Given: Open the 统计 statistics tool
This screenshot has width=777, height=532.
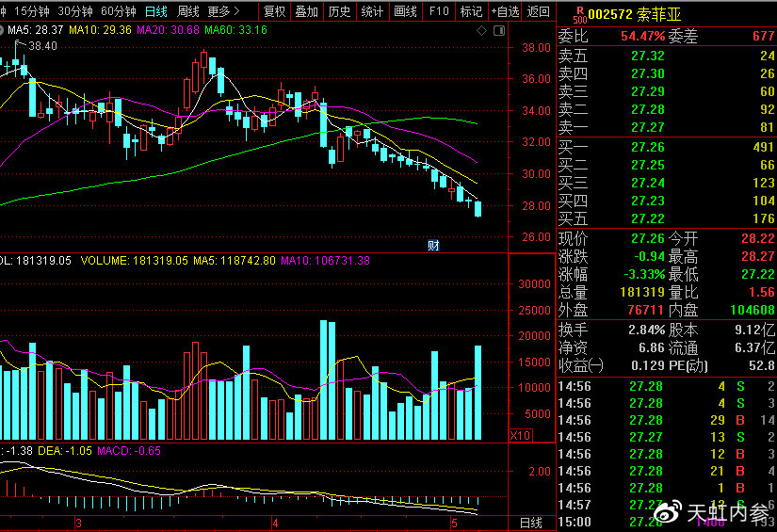Looking at the screenshot, I should point(372,11).
